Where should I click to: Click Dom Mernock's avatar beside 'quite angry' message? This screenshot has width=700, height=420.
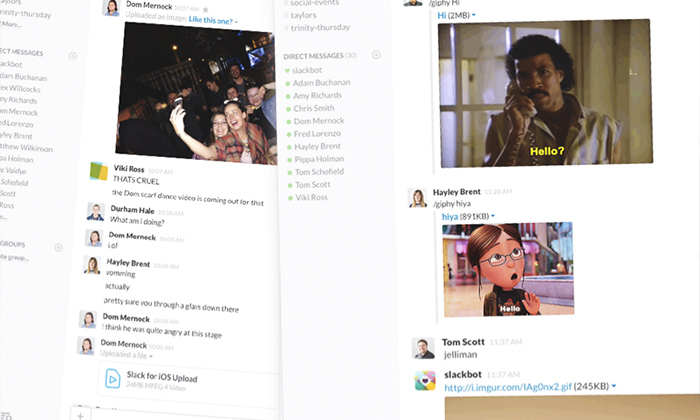(88, 319)
